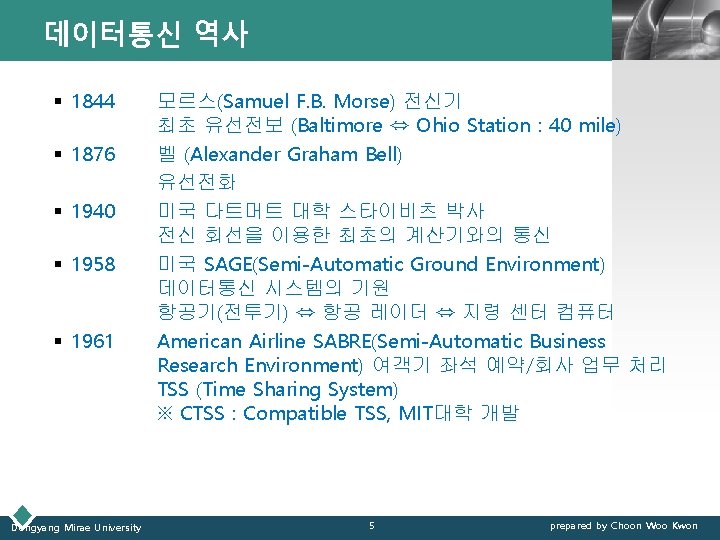Click the CTSS : Compatible TSS note
Screen dimensions: 720x540
click(338, 413)
